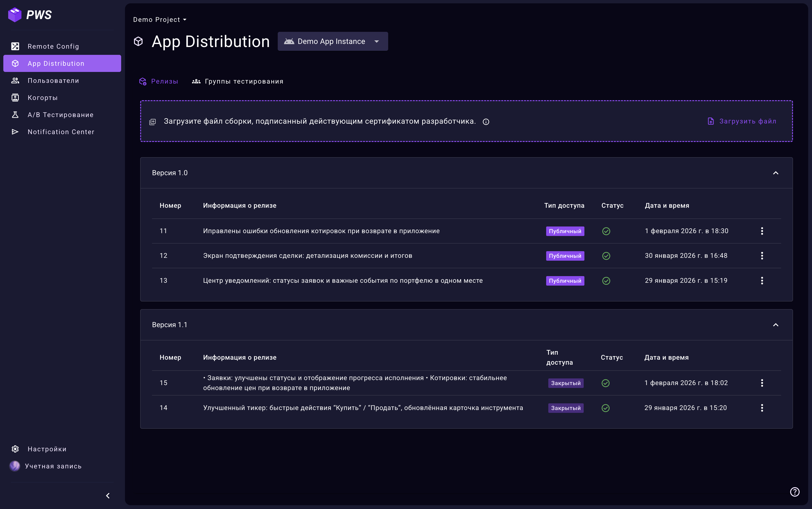Screen dimensions: 812x509
Task: Collapse the Версия 1.1 section
Action: click(x=776, y=325)
